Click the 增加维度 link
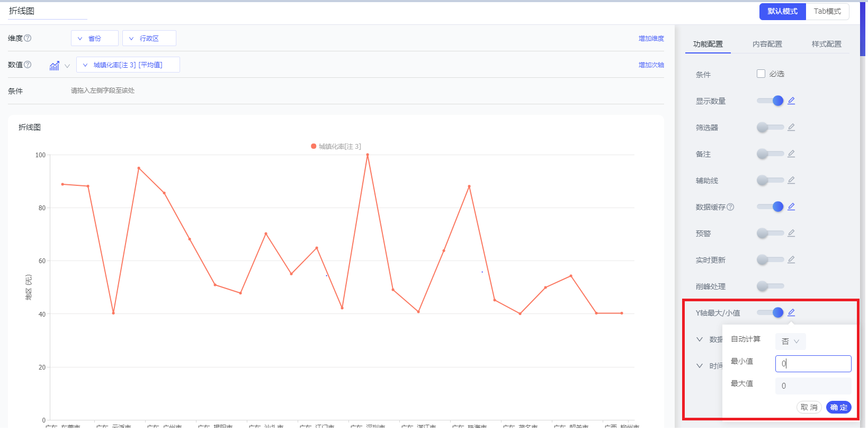Screen dimensions: 868x431 pos(651,39)
